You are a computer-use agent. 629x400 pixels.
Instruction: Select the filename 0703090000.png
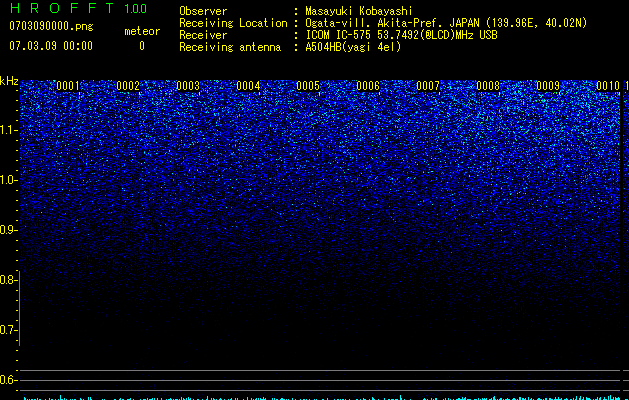tap(51, 26)
